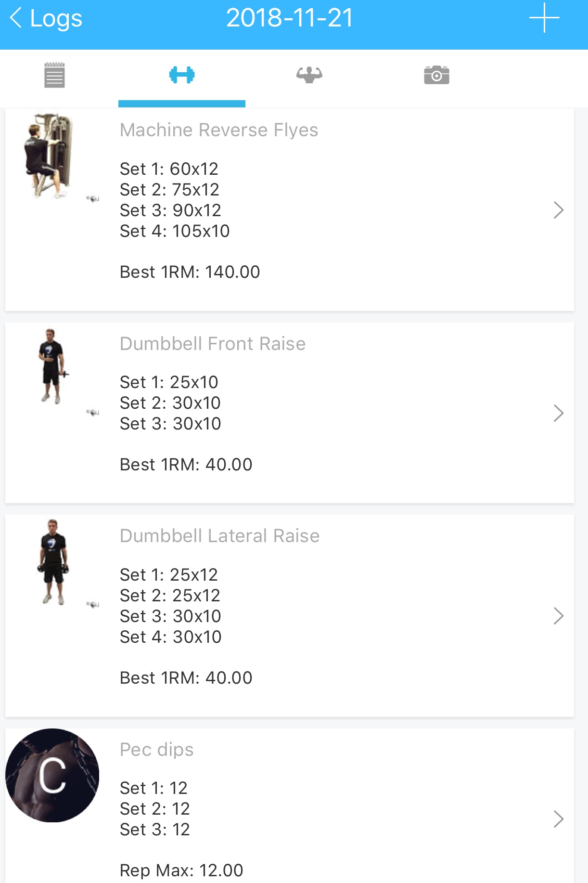
Task: Tap Dumbbell Lateral Raise exercise image
Action: coord(53,561)
